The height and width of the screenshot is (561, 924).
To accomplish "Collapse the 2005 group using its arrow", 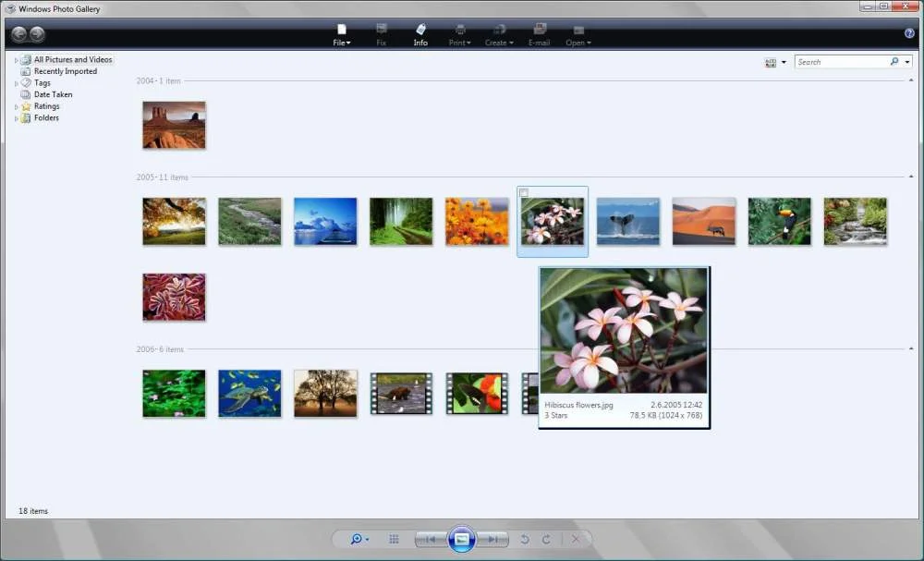I will tap(911, 177).
